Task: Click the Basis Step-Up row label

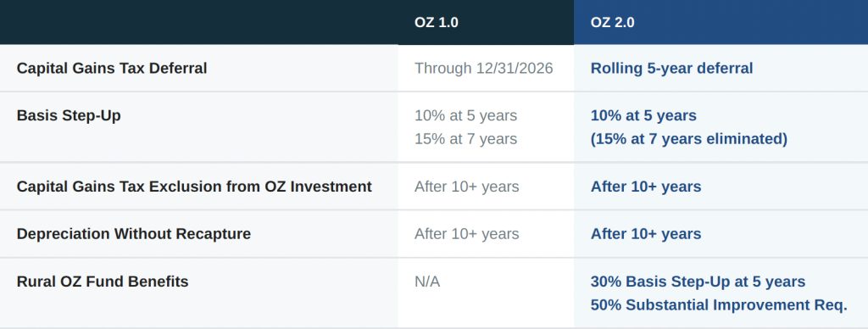Action: (x=69, y=116)
